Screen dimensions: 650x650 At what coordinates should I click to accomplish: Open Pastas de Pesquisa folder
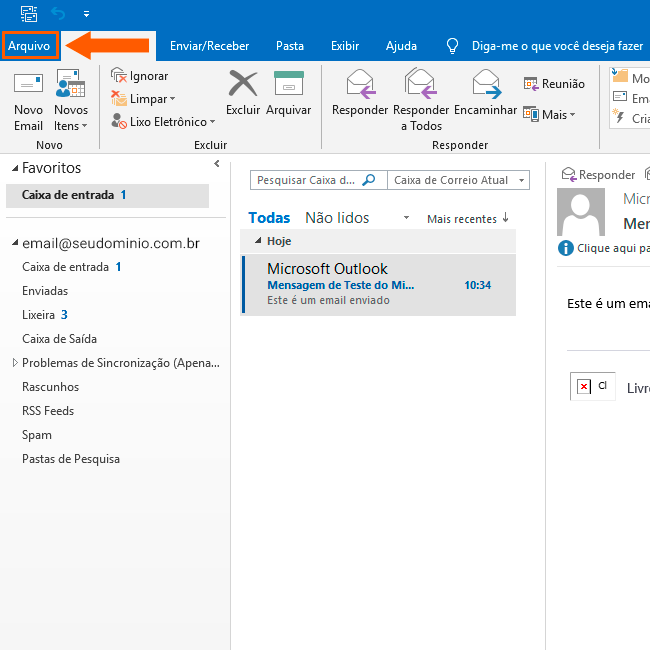point(71,459)
